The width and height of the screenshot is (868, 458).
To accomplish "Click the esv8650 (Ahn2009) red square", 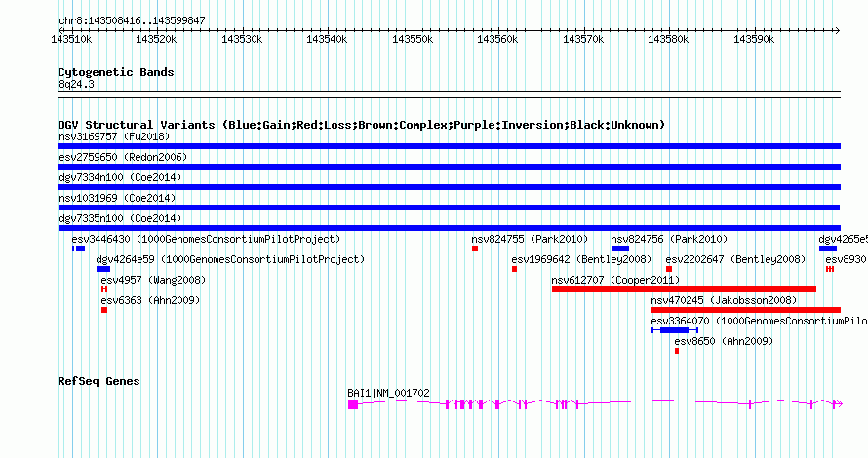I will point(677,351).
